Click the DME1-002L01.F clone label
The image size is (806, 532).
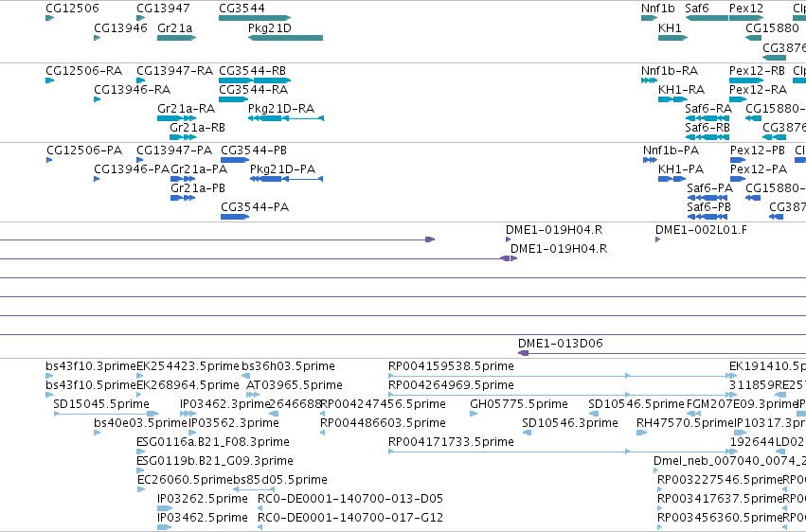tap(701, 229)
